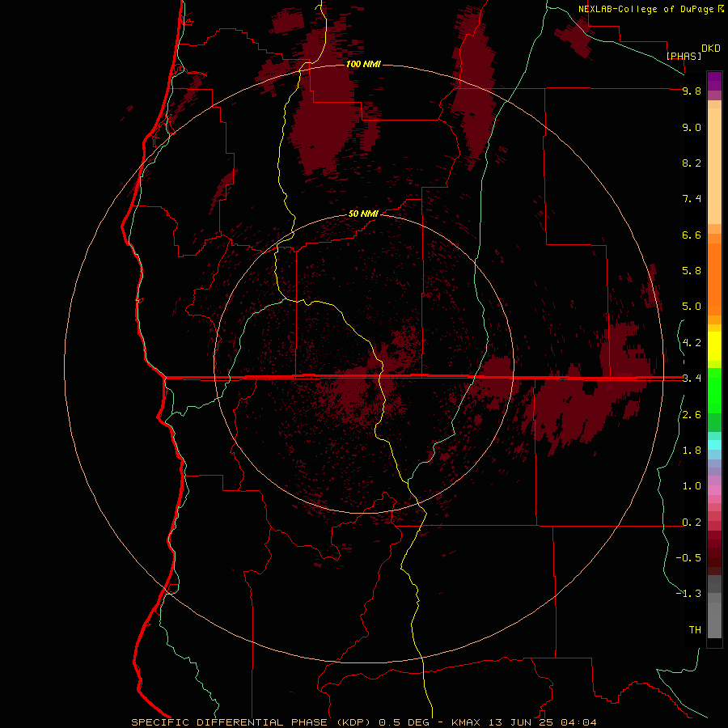Pick the bright green color bar segment
Screen dimensions: 728x728
(x=714, y=390)
